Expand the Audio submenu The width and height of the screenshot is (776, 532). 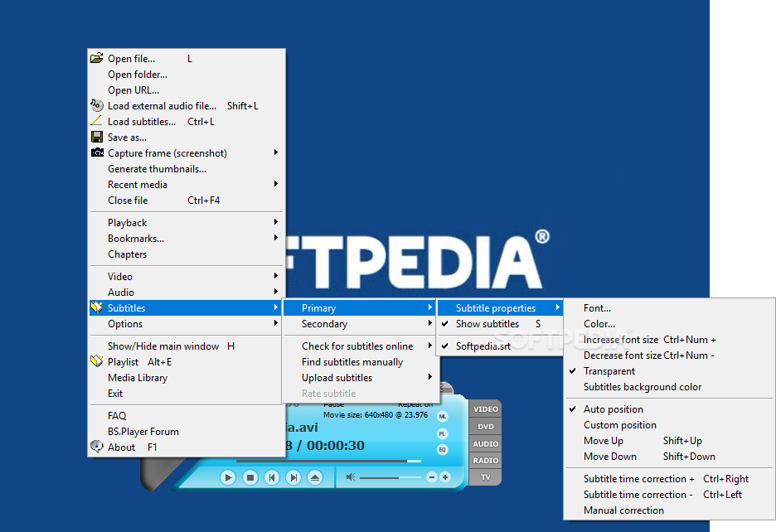tap(186, 292)
